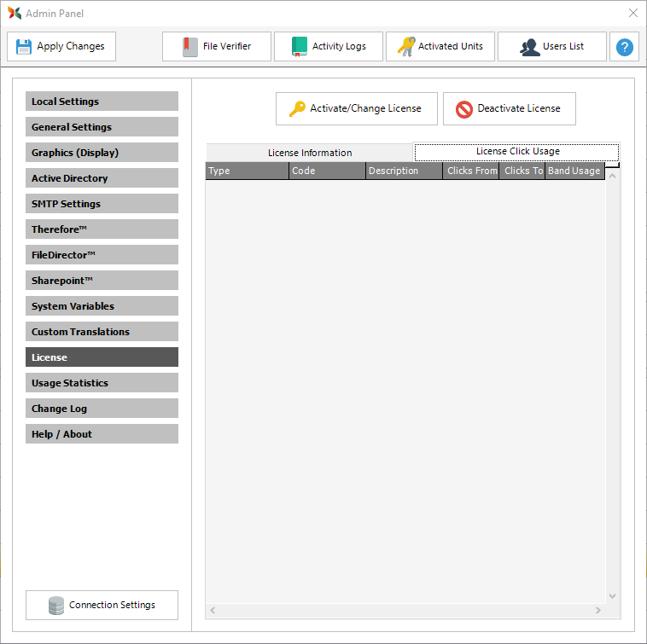Image resolution: width=647 pixels, height=644 pixels.
Task: Close the Admin Panel window
Action: tap(632, 13)
